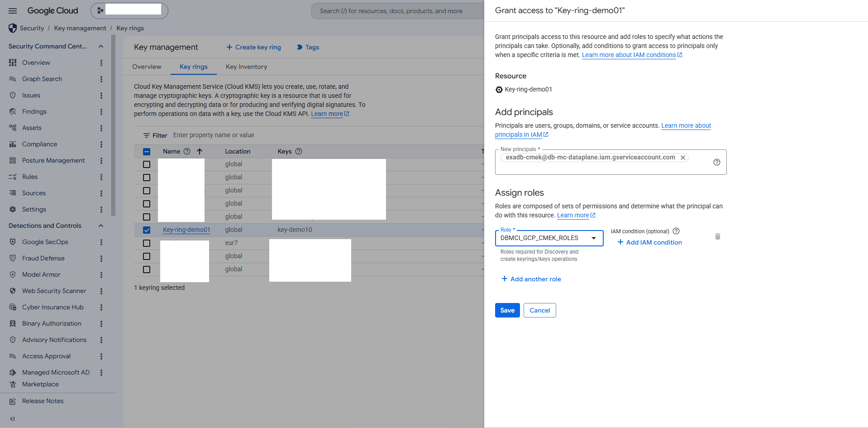Click the top search bar

click(x=398, y=11)
